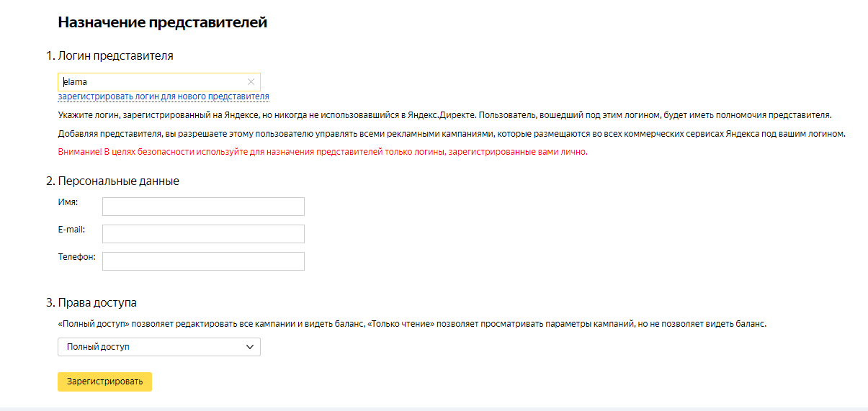868x411 pixels.
Task: Click the paragraph starting with "Укажите логин"
Action: point(444,115)
